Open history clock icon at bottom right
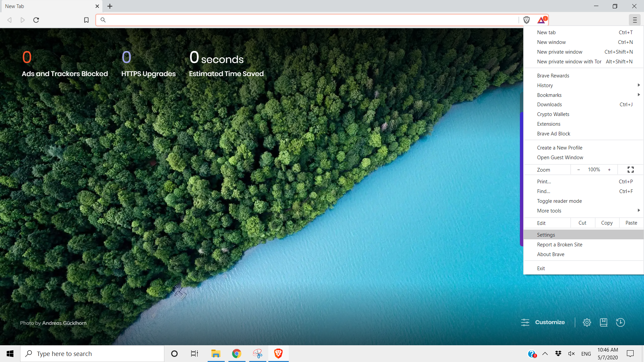The height and width of the screenshot is (362, 644). 620,322
